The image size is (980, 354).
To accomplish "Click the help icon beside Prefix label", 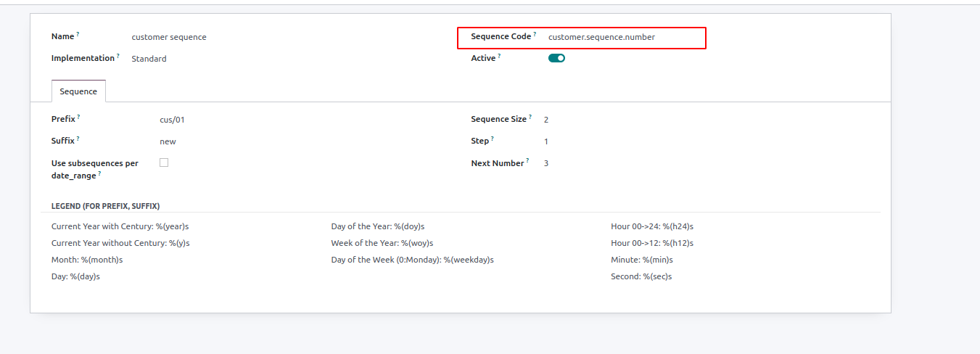I will 79,116.
